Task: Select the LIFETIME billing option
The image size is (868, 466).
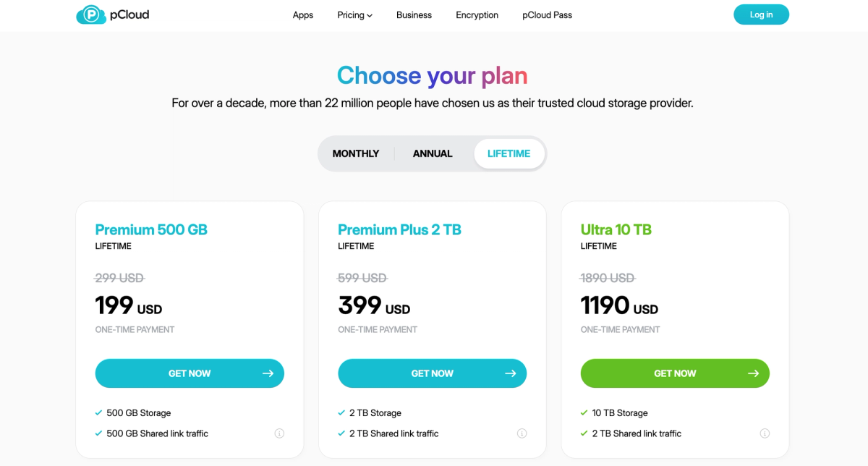Action: pyautogui.click(x=509, y=153)
